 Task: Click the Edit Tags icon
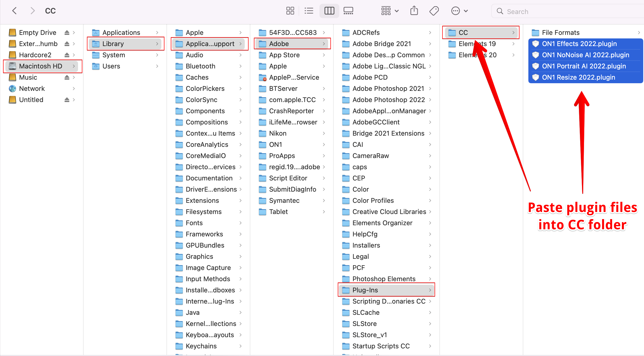[434, 11]
